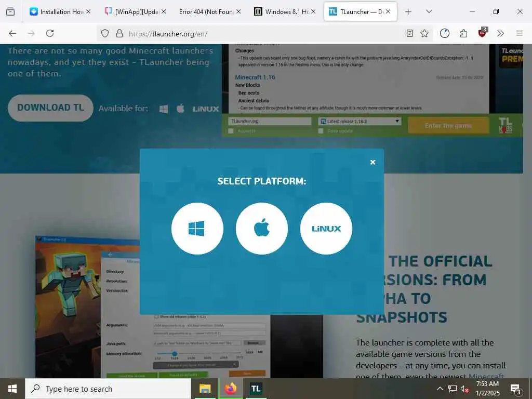Image resolution: width=532 pixels, height=399 pixels.
Task: Click the muted volume speaker tray icon
Action: [x=464, y=389]
